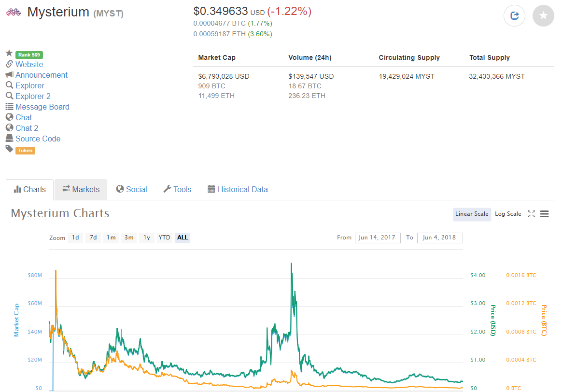The height and width of the screenshot is (392, 563).
Task: Click the To date field Jun 4, 2018
Action: pos(440,238)
